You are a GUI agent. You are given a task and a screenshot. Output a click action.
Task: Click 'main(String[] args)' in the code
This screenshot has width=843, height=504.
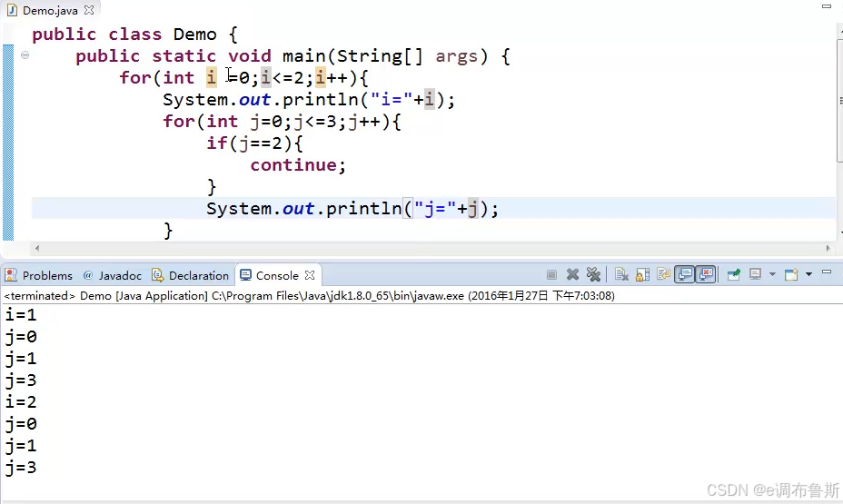coord(385,56)
